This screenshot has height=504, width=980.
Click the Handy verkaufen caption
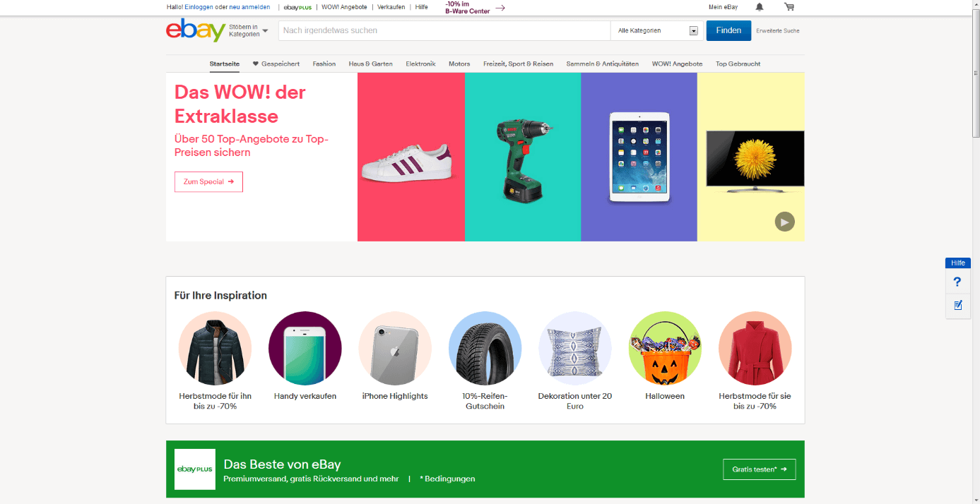(305, 396)
